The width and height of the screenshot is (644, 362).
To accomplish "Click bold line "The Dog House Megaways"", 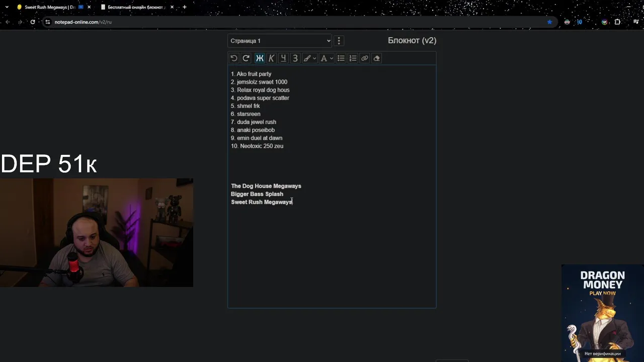I will coord(266,186).
